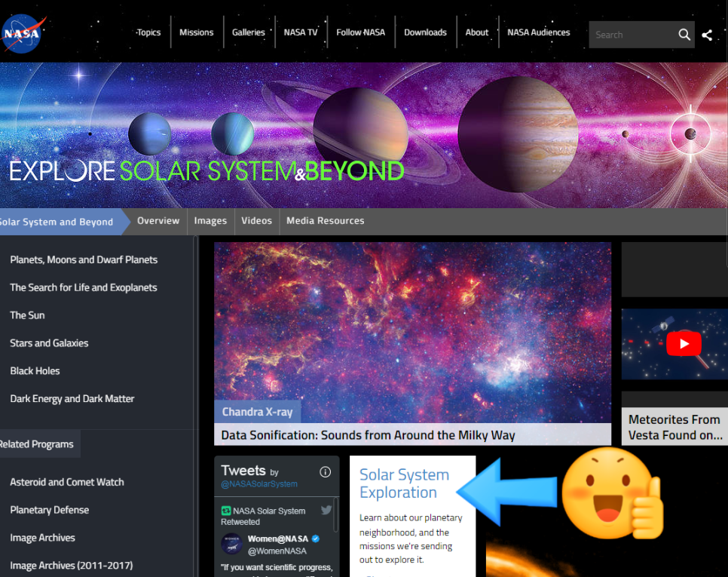Click the search magnifier icon
This screenshot has height=577, width=728.
point(684,35)
